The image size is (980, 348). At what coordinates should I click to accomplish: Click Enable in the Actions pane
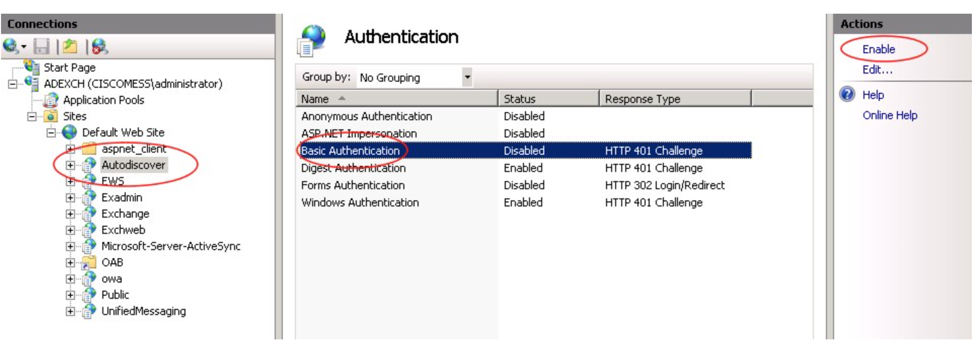click(878, 49)
